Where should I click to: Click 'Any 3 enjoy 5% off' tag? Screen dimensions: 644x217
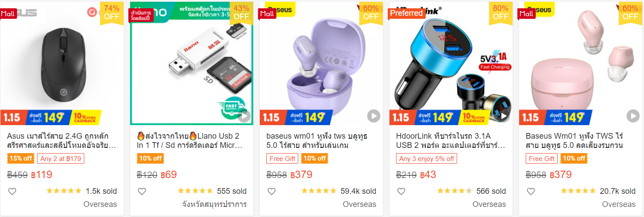point(427,158)
